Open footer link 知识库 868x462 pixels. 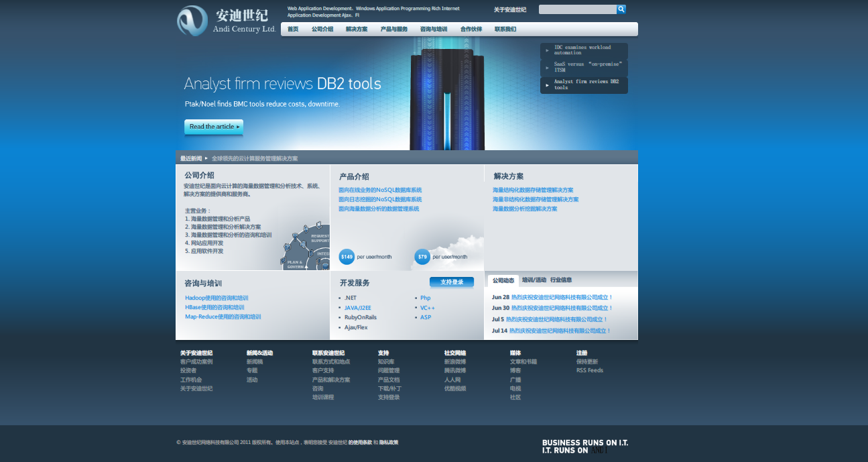click(x=386, y=361)
